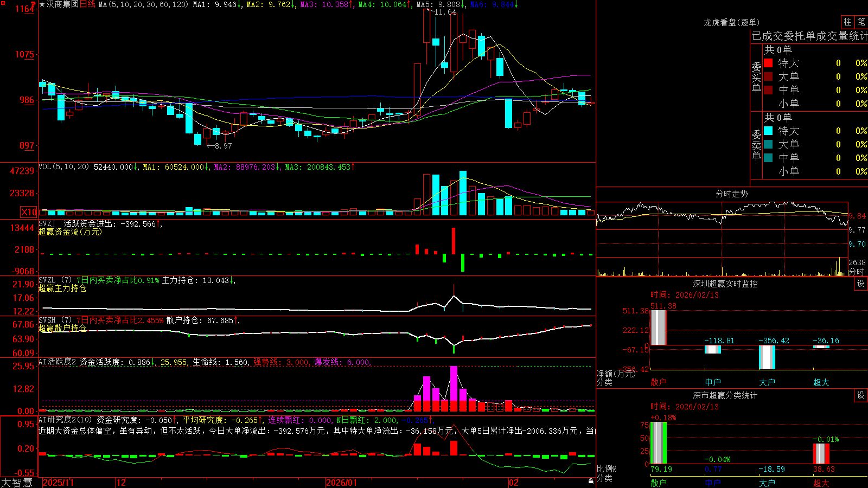The width and height of the screenshot is (868, 488).
Task: Switch to 笔 tick view
Action: pyautogui.click(x=861, y=22)
